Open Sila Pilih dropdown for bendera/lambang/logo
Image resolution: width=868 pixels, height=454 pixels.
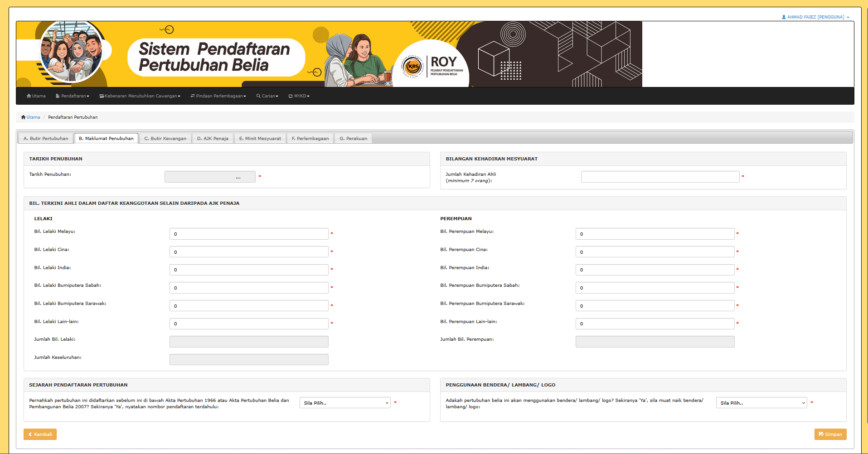point(761,403)
